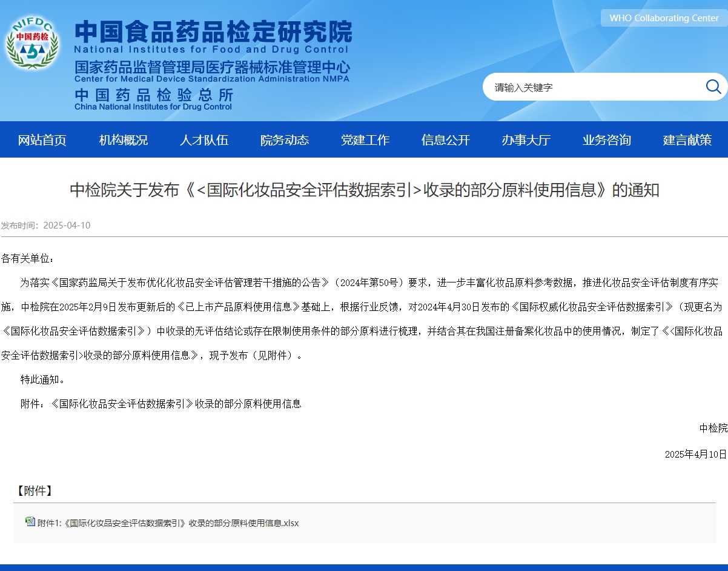The width and height of the screenshot is (728, 571).
Task: Select 人才队伍 in navigation bar
Action: pyautogui.click(x=204, y=140)
